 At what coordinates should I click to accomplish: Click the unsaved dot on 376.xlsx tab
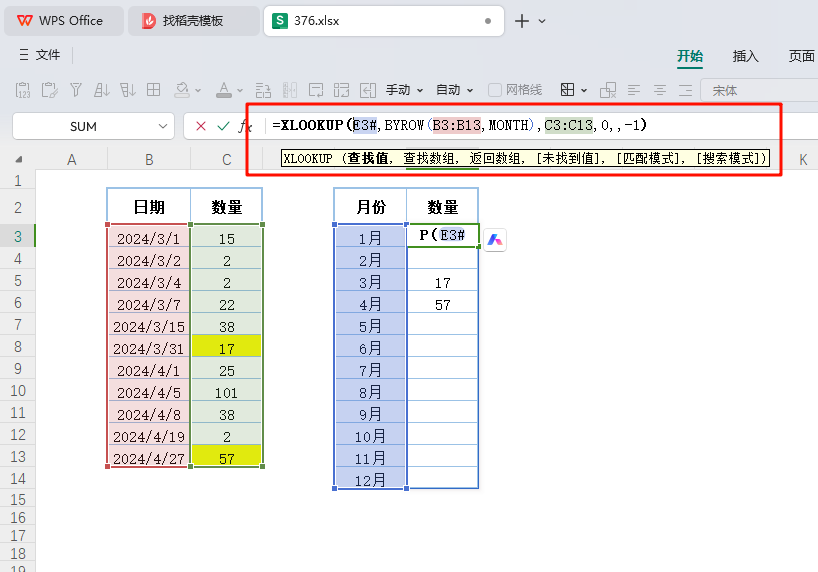[488, 21]
